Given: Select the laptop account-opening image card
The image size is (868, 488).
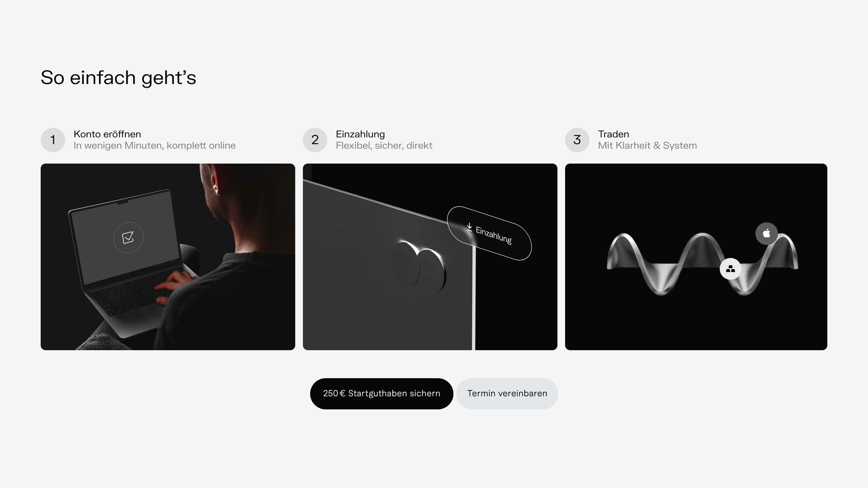Looking at the screenshot, I should (x=168, y=257).
